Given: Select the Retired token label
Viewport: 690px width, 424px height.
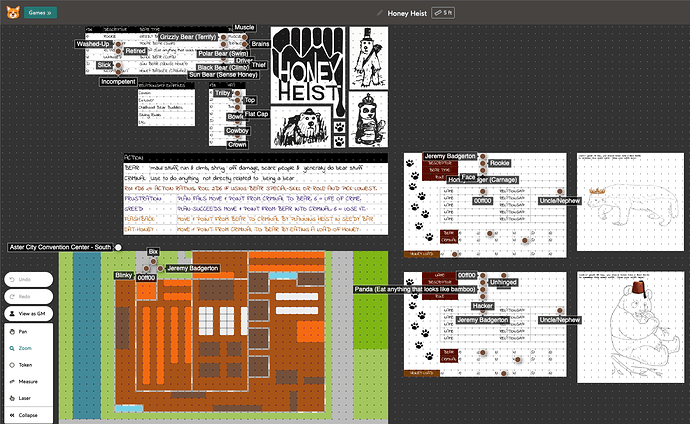Looking at the screenshot, I should 135,51.
